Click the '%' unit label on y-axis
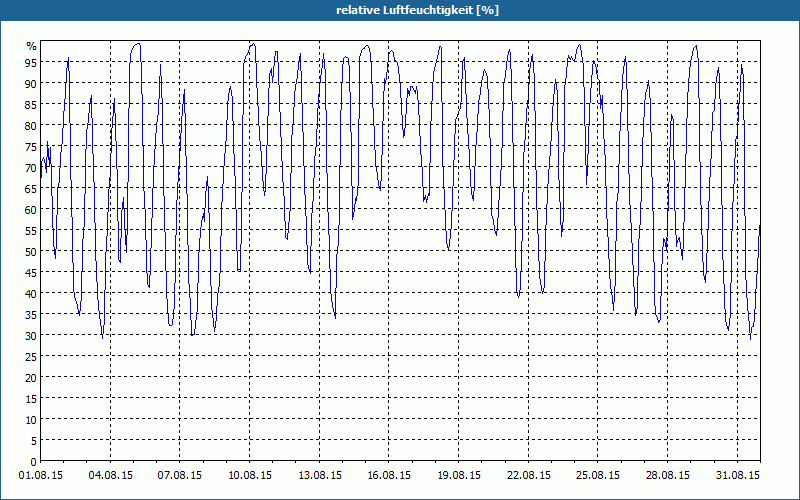Image resolution: width=800 pixels, height=500 pixels. tap(32, 46)
